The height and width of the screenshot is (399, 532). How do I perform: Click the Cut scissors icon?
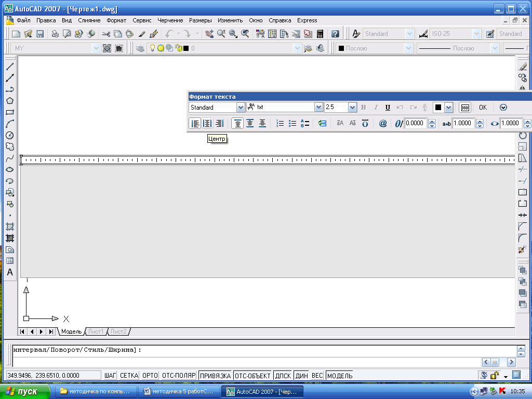click(106, 34)
